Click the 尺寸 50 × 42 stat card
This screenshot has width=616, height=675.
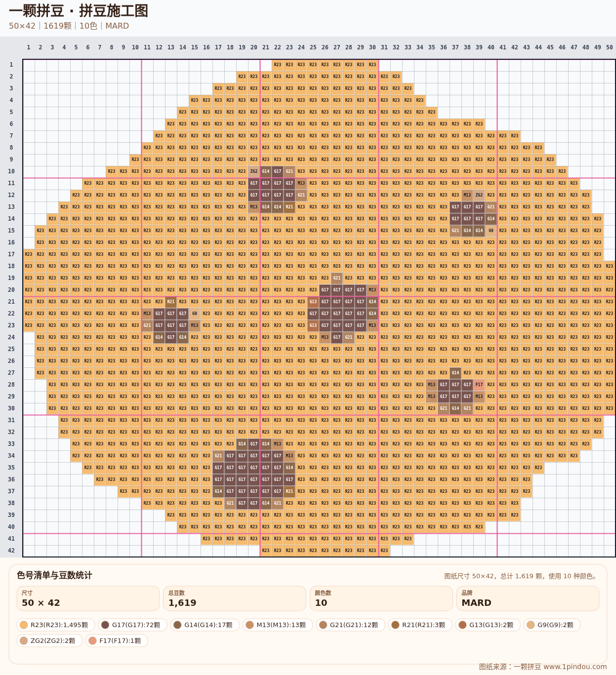click(88, 598)
